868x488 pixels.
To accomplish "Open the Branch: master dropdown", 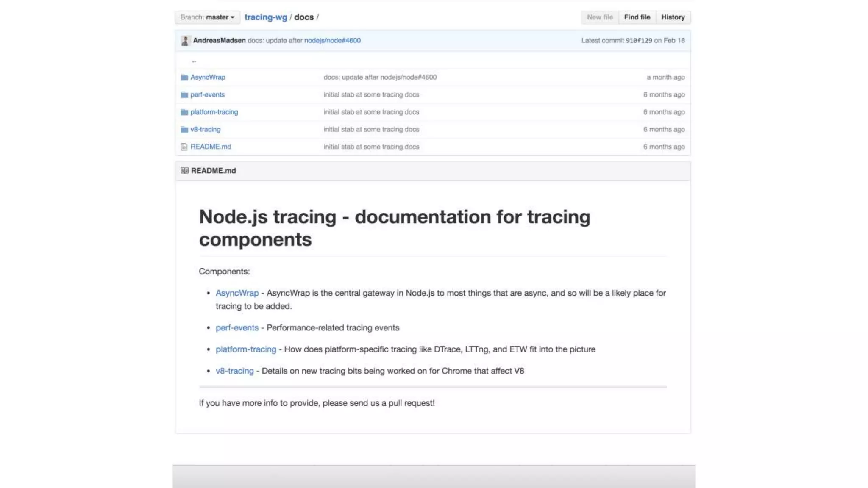I will 207,17.
